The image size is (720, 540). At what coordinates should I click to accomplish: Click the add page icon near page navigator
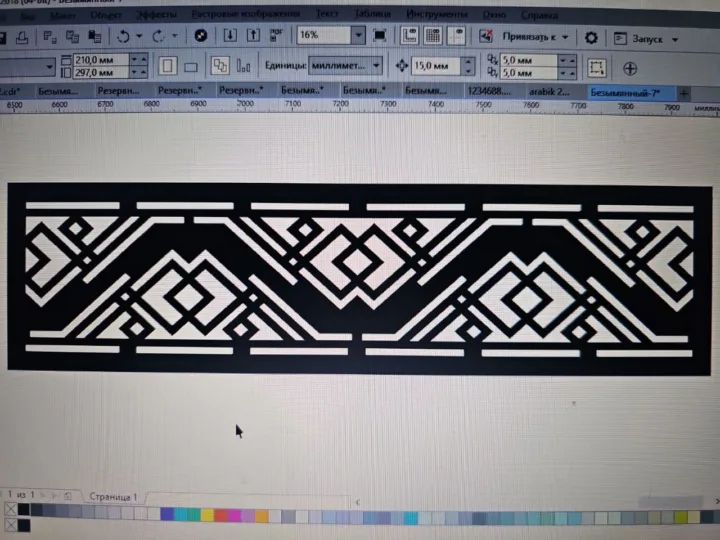(x=68, y=495)
